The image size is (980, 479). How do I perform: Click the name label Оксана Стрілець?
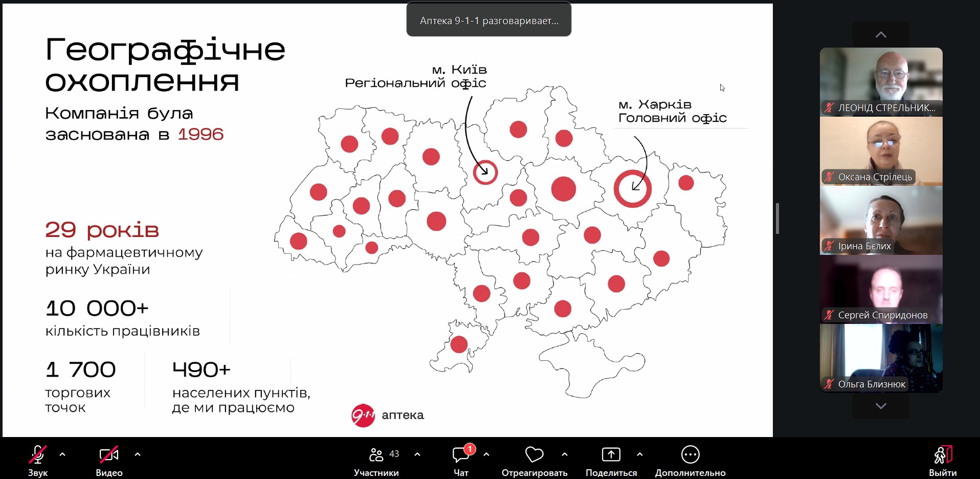point(875,177)
